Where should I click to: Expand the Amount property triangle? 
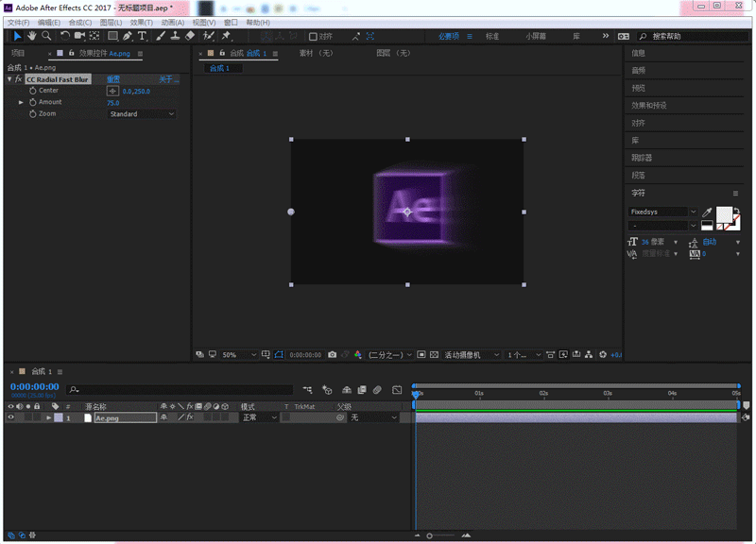click(22, 102)
